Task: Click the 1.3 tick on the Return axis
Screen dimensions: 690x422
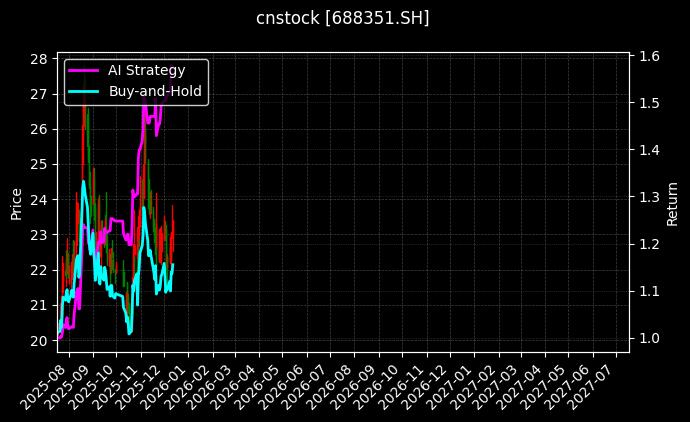Action: pos(647,198)
